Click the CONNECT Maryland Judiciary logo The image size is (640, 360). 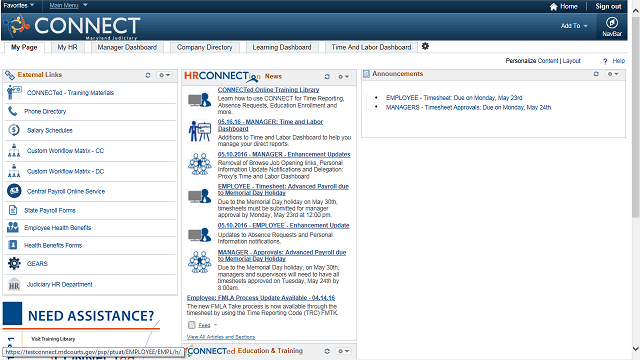pos(73,26)
